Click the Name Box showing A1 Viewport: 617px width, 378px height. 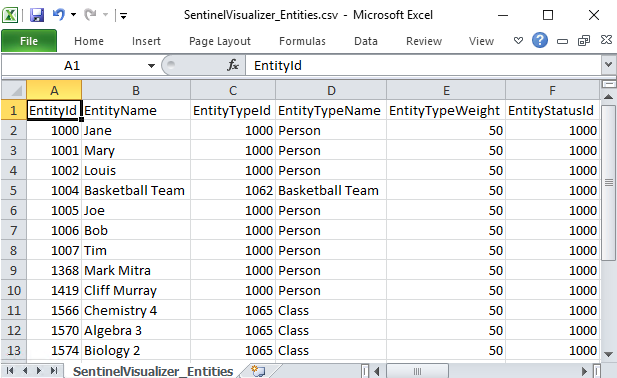click(72, 65)
